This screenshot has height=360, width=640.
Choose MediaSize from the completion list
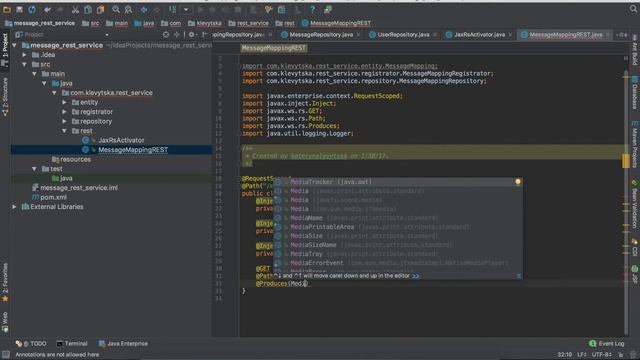398,236
